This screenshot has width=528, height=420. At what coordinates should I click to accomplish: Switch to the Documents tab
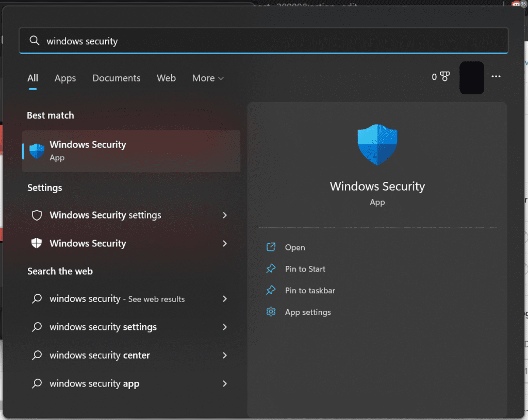116,78
